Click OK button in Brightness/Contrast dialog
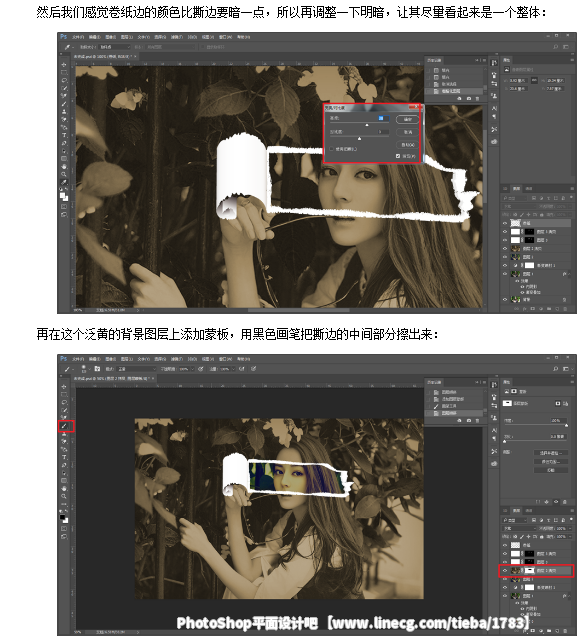 [x=407, y=119]
